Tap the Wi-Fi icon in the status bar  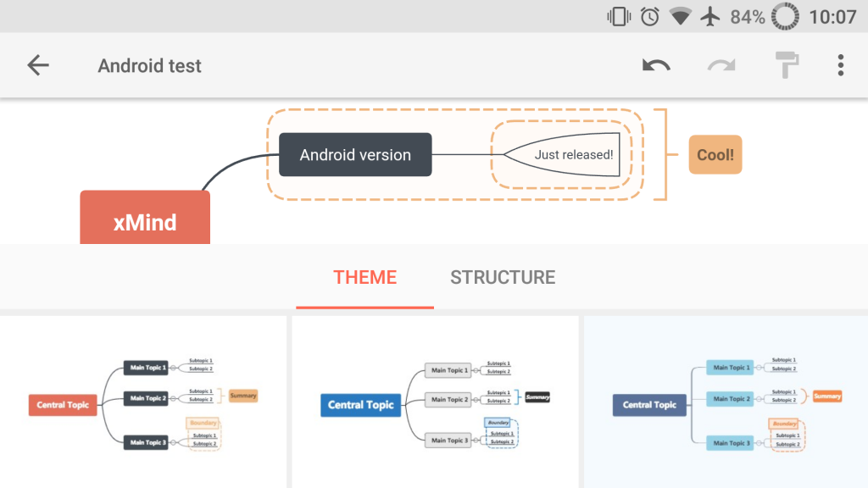[679, 15]
